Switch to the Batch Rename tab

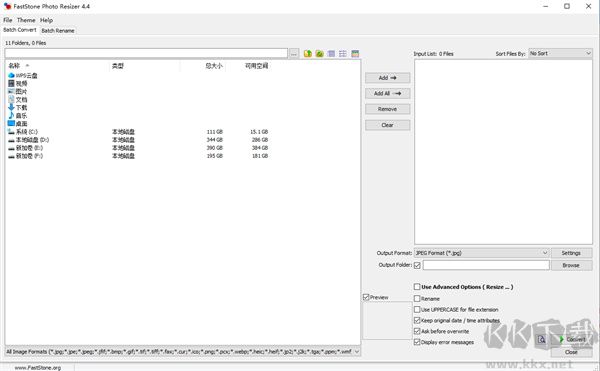pyautogui.click(x=58, y=31)
